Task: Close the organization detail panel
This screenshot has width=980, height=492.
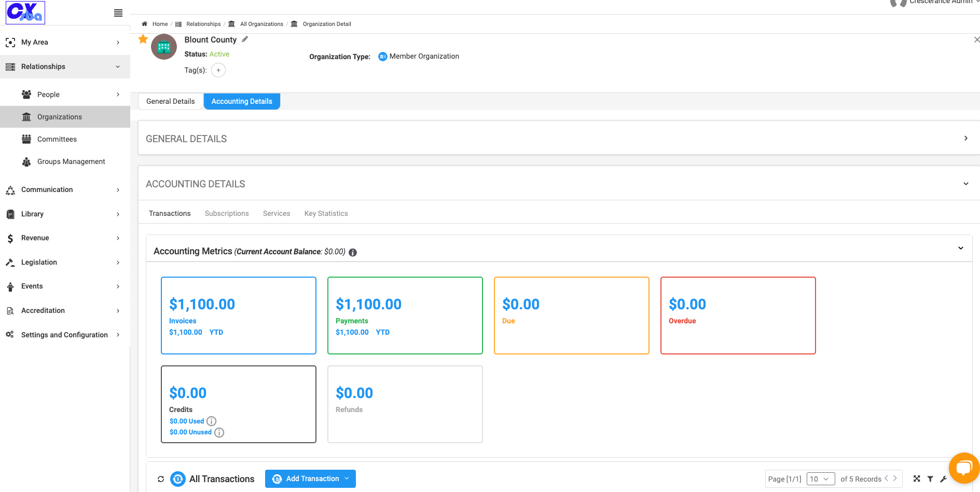Action: [976, 40]
